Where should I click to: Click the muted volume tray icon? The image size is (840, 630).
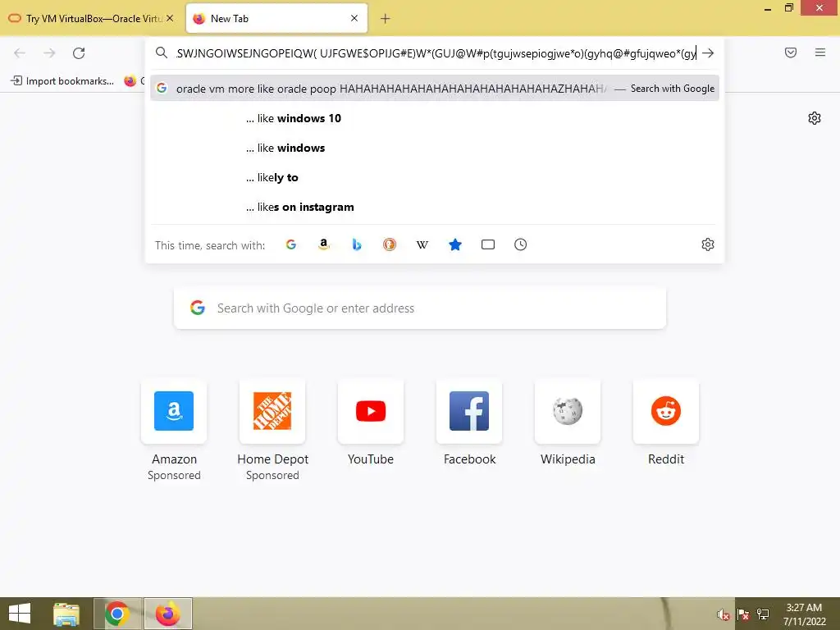pos(724,614)
